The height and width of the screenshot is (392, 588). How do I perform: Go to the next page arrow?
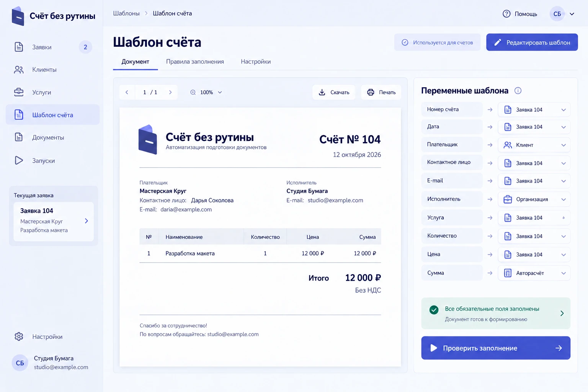(170, 92)
